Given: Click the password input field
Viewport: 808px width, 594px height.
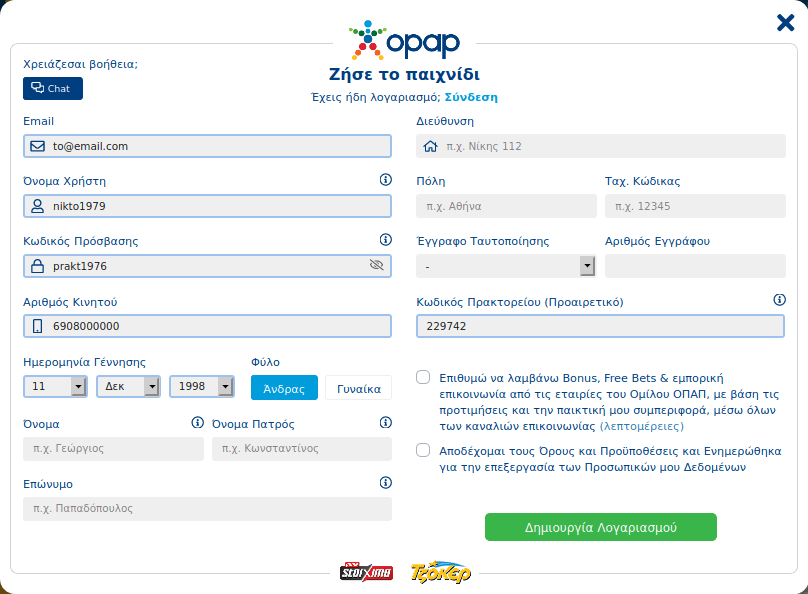Looking at the screenshot, I should [x=207, y=266].
